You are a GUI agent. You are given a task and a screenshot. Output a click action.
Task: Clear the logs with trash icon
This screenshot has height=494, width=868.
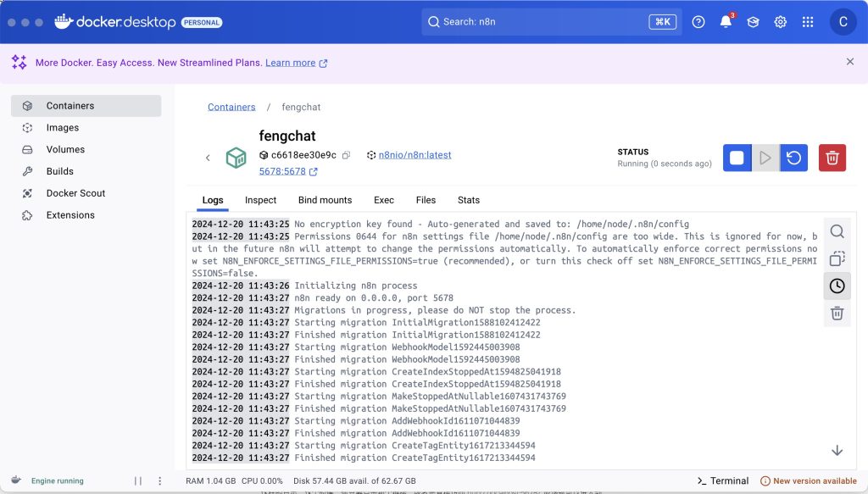pyautogui.click(x=837, y=314)
